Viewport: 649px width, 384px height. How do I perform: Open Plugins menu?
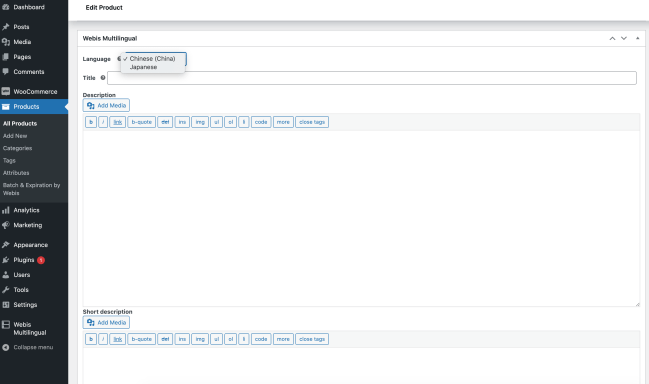pyautogui.click(x=24, y=260)
